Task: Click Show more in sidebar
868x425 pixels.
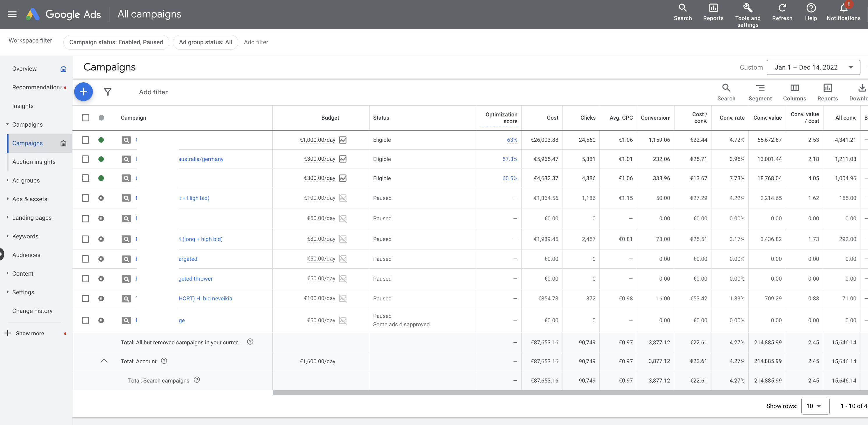Action: coord(30,333)
